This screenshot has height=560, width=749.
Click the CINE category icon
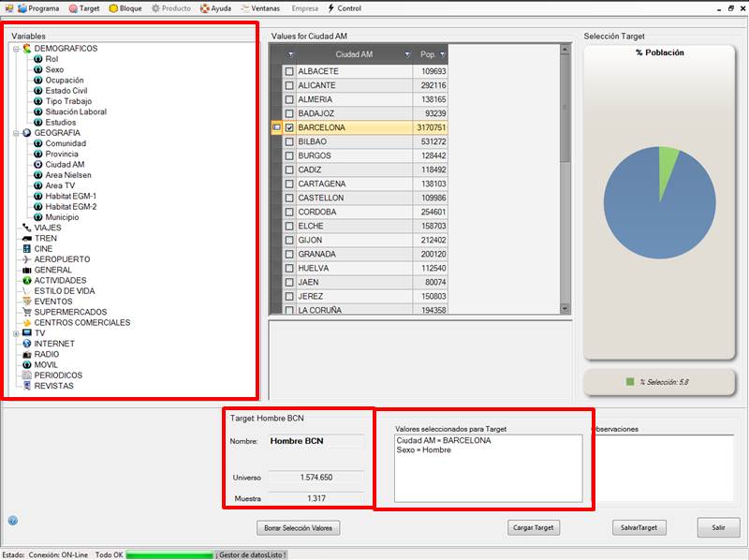[26, 249]
